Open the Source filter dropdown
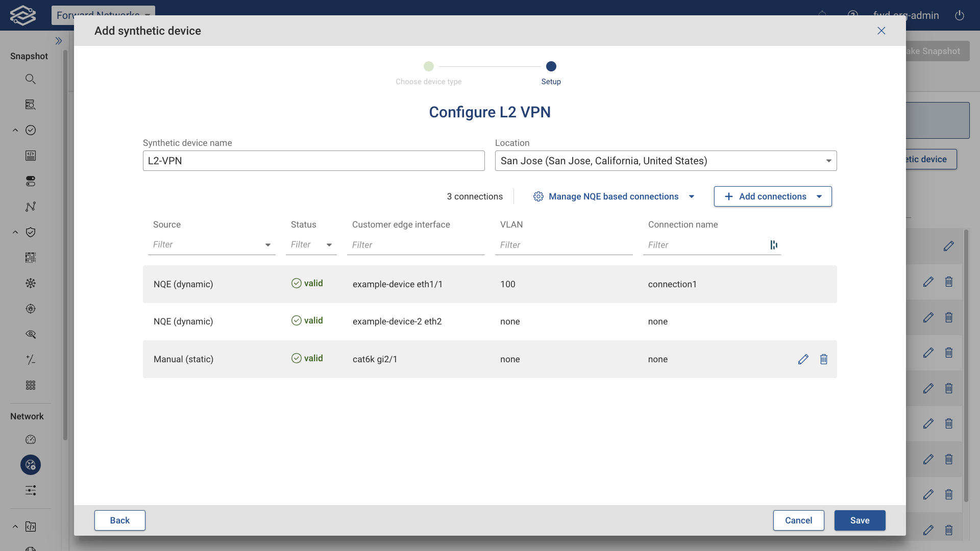Viewport: 980px width, 551px height. 267,245
